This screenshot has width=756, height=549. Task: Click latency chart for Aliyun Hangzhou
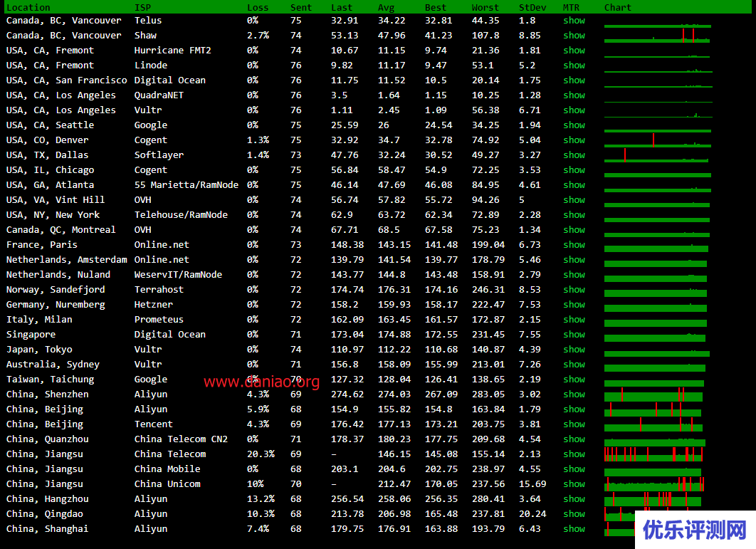click(652, 499)
